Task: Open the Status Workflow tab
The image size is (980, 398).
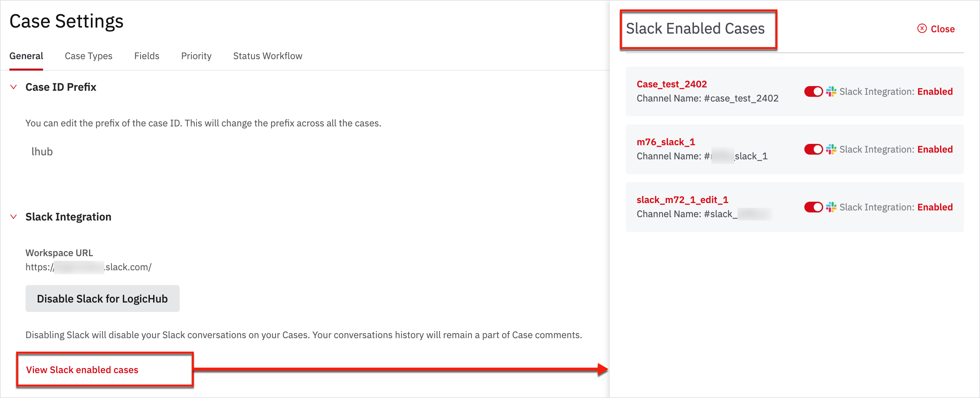Action: [x=268, y=56]
